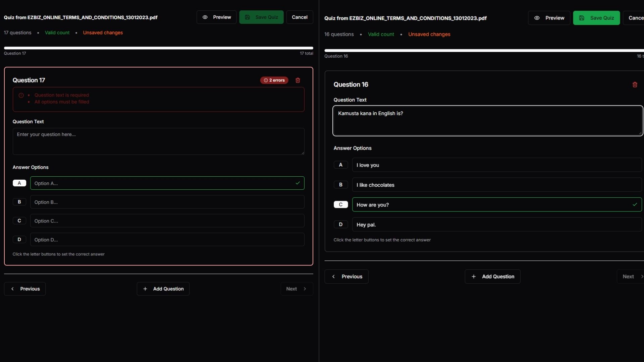Cancel editing the quiz
This screenshot has width=644, height=362.
pos(300,17)
